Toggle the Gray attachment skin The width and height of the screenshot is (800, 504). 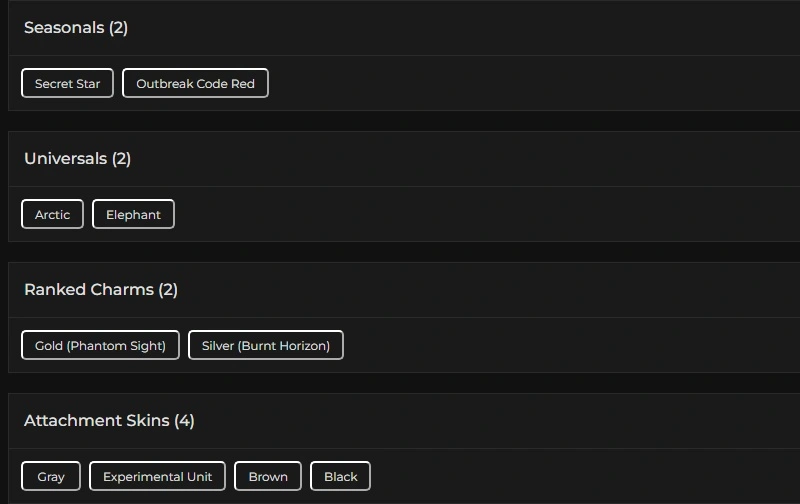51,477
